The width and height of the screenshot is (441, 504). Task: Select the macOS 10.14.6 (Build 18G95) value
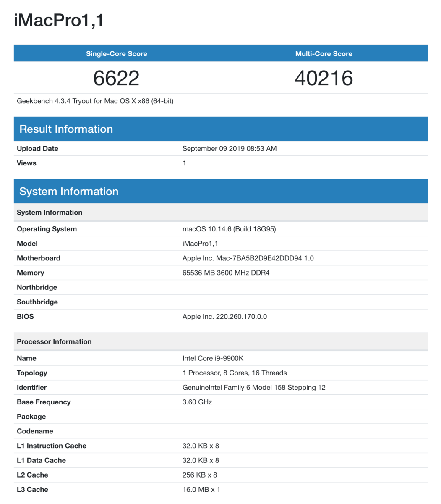[x=229, y=229]
